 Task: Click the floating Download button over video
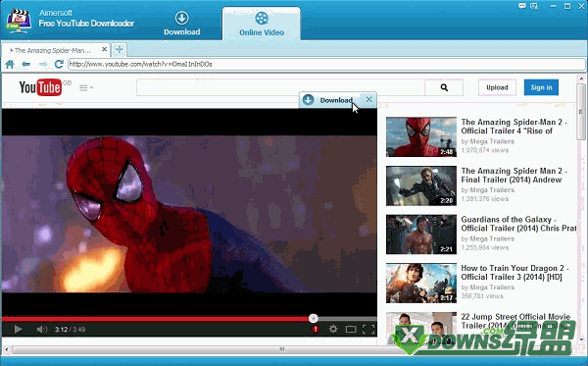(327, 100)
